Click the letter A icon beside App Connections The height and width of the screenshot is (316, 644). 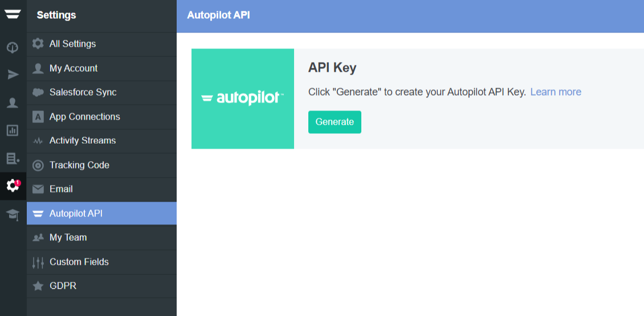click(38, 117)
